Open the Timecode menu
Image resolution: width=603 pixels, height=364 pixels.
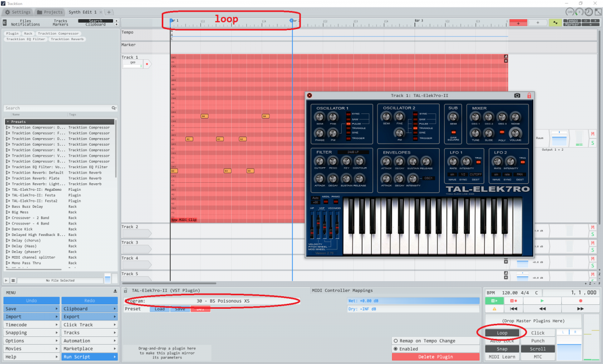pyautogui.click(x=32, y=325)
